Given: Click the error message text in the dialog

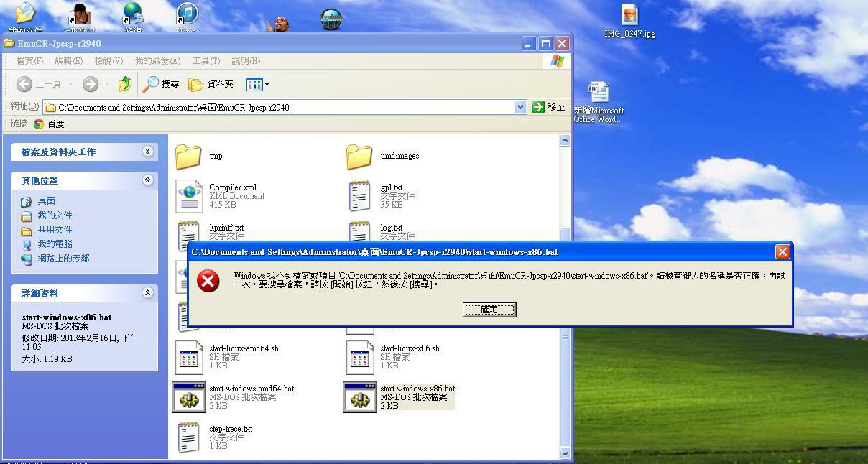Looking at the screenshot, I should pyautogui.click(x=509, y=279).
